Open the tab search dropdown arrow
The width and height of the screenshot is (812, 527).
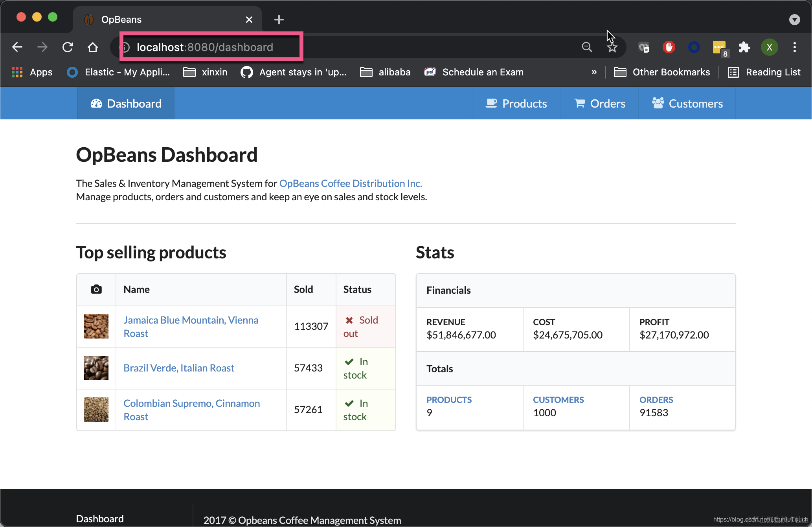(794, 20)
